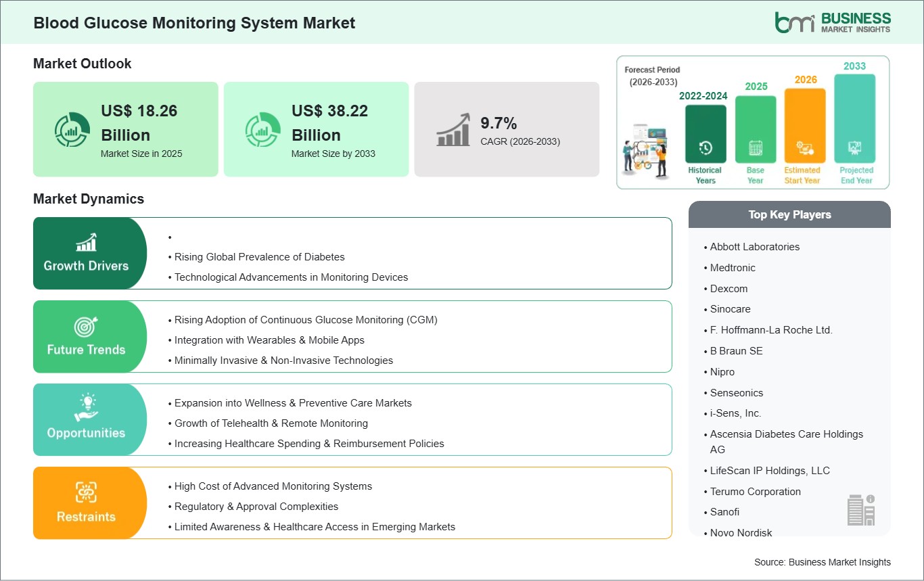924x581 pixels.
Task: Click the chart icon beside US$ 38.22 Billion
Action: point(262,129)
